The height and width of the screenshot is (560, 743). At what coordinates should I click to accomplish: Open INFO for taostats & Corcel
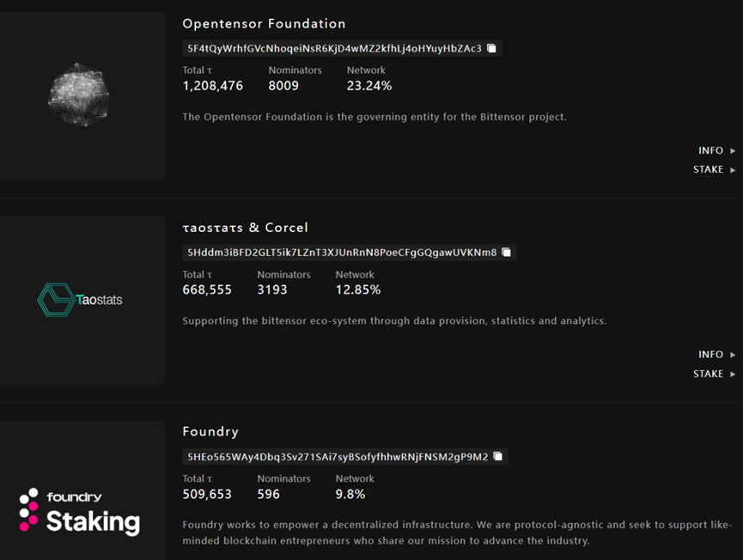tap(716, 355)
